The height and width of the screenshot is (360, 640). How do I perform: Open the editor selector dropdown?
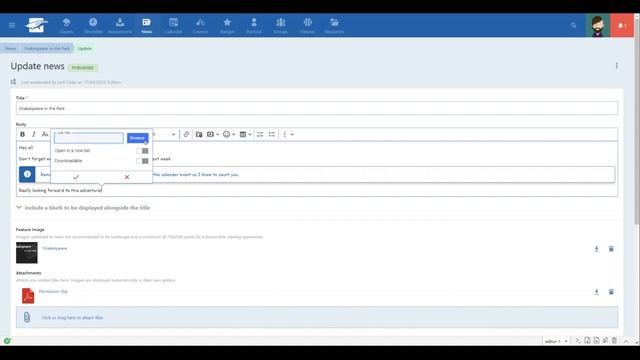click(556, 341)
